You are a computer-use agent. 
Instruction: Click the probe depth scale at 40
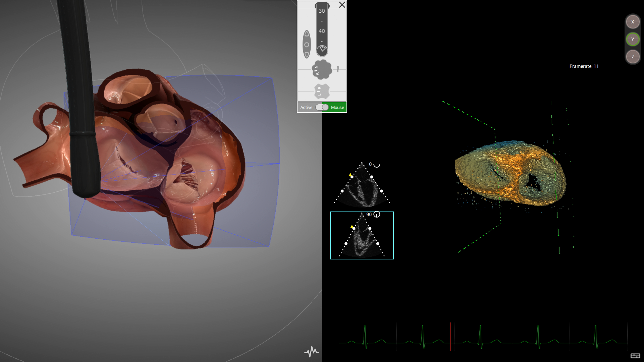322,31
